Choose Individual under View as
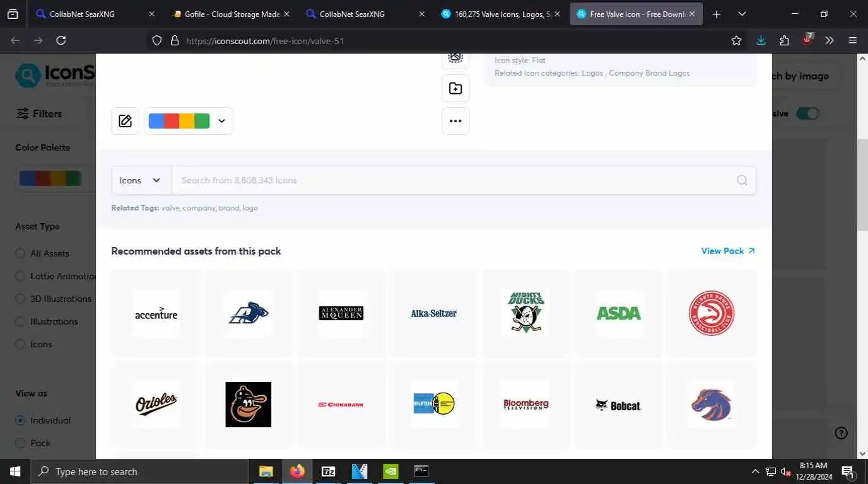Viewport: 868px width, 484px height. point(21,420)
